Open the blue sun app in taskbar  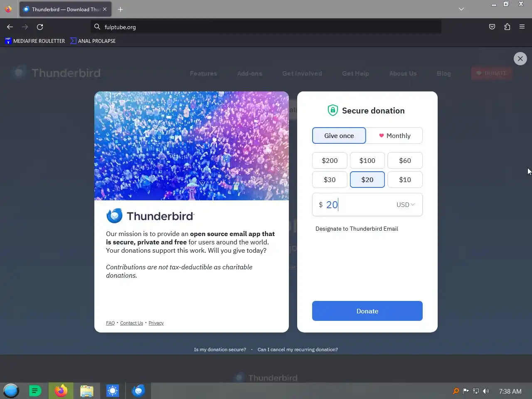click(113, 391)
